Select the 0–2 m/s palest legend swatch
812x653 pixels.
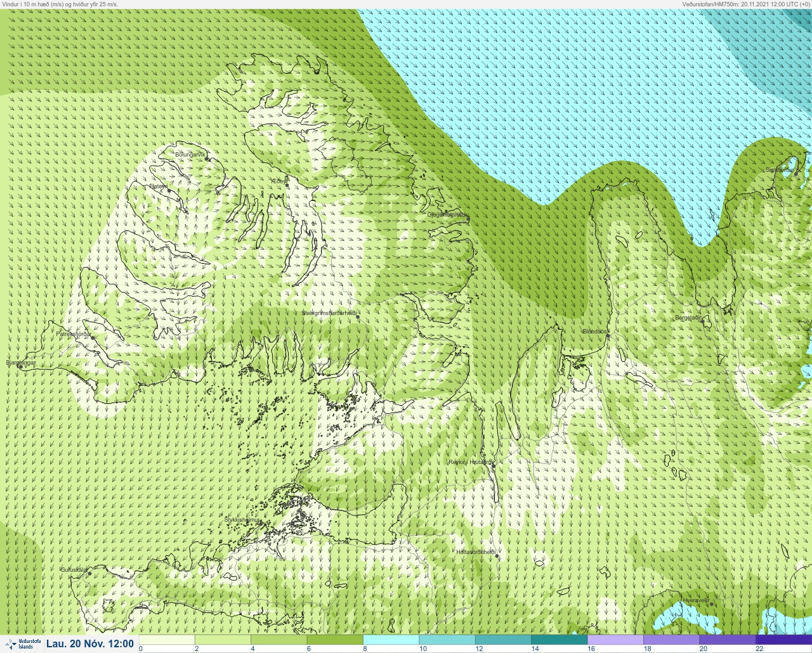point(167,640)
